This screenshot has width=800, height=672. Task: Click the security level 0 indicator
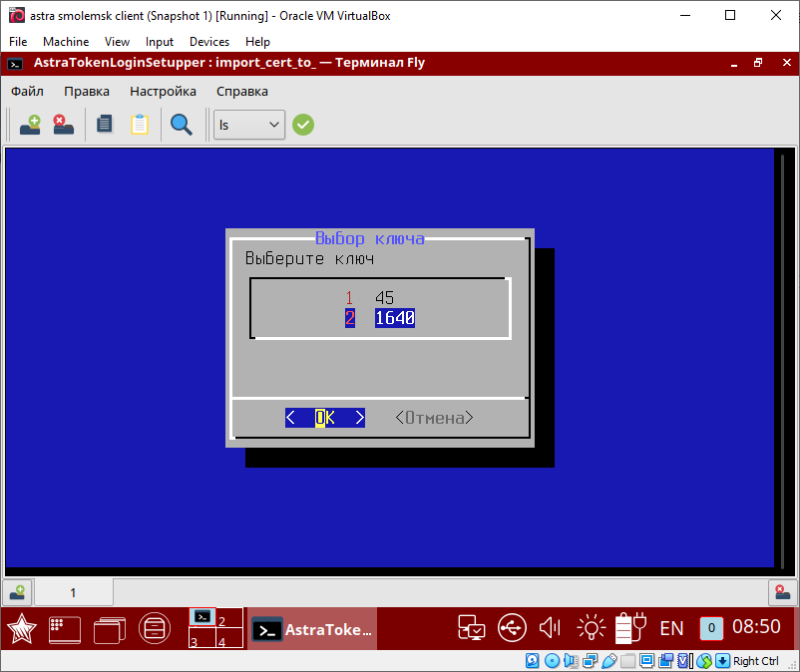tap(711, 628)
